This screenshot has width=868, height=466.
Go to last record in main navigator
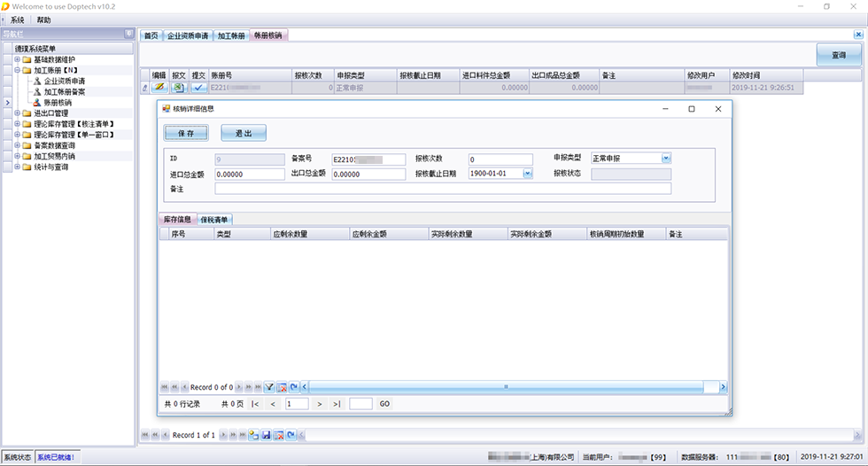[243, 435]
